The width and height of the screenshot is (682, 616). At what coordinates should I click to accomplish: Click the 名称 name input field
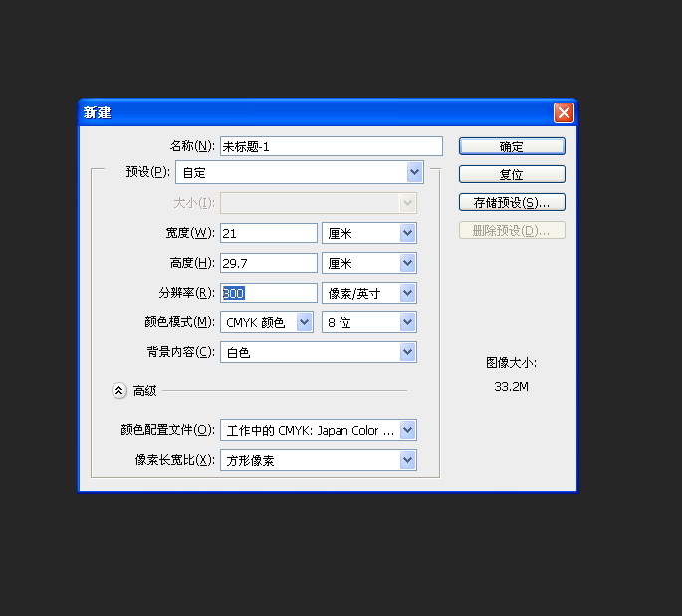[x=331, y=146]
